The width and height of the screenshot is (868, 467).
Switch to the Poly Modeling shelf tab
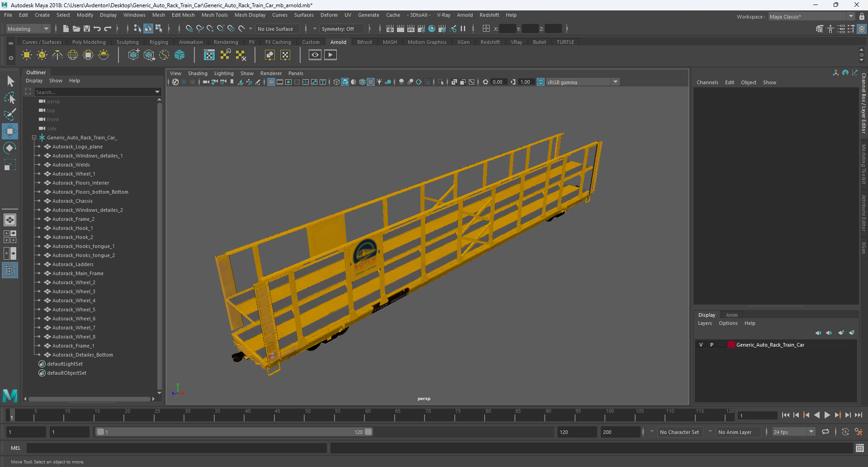point(89,42)
